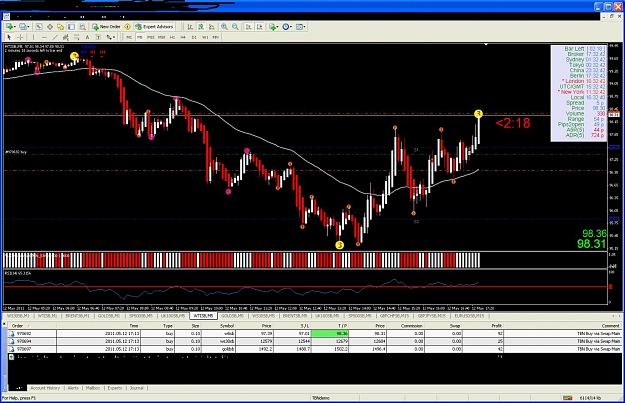
Task: Switch timeframe to M30
Action: coord(161,37)
